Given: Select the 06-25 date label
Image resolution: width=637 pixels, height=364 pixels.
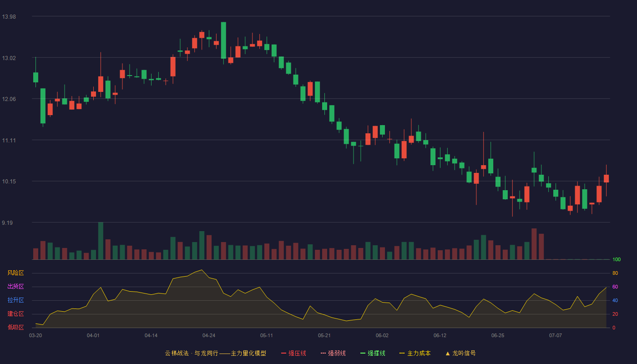Looking at the screenshot, I should (x=498, y=335).
